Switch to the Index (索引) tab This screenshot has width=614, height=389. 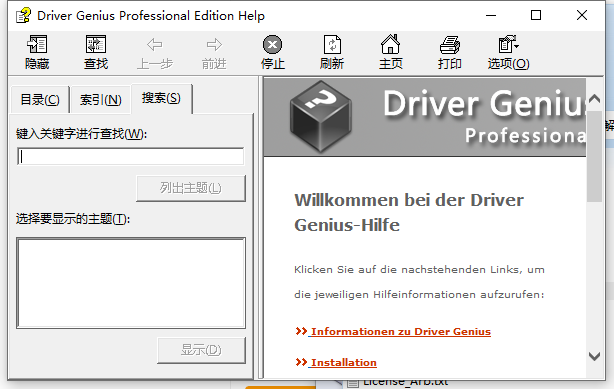pos(101,100)
